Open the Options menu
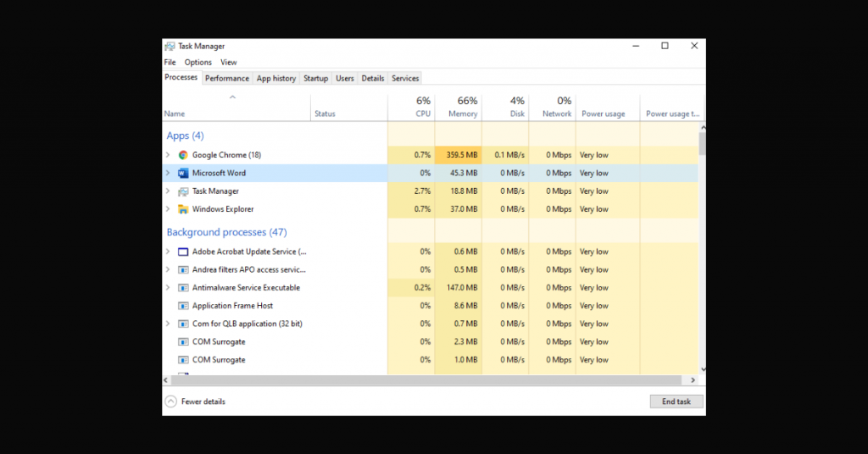The height and width of the screenshot is (454, 868). (x=198, y=62)
